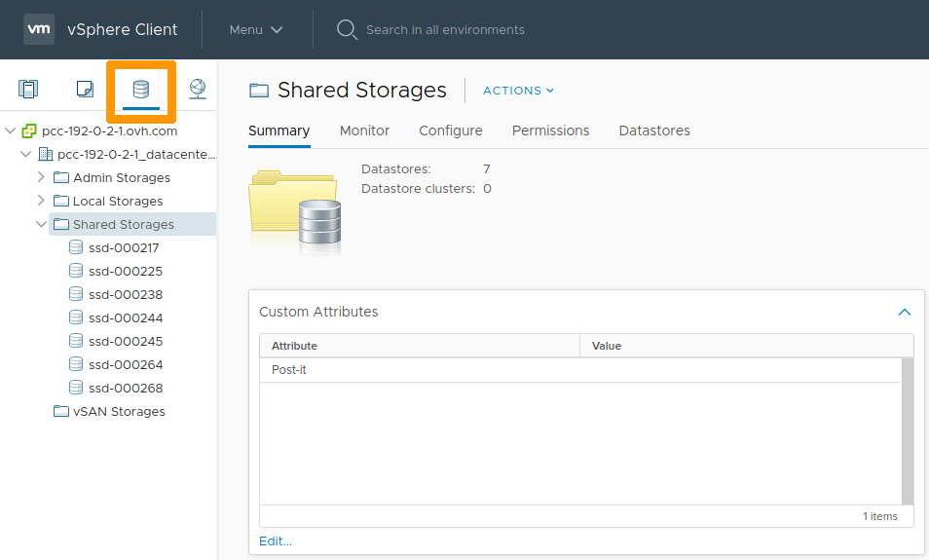Open the ACTIONS dropdown
Viewport: 929px width, 560px height.
pyautogui.click(x=518, y=91)
